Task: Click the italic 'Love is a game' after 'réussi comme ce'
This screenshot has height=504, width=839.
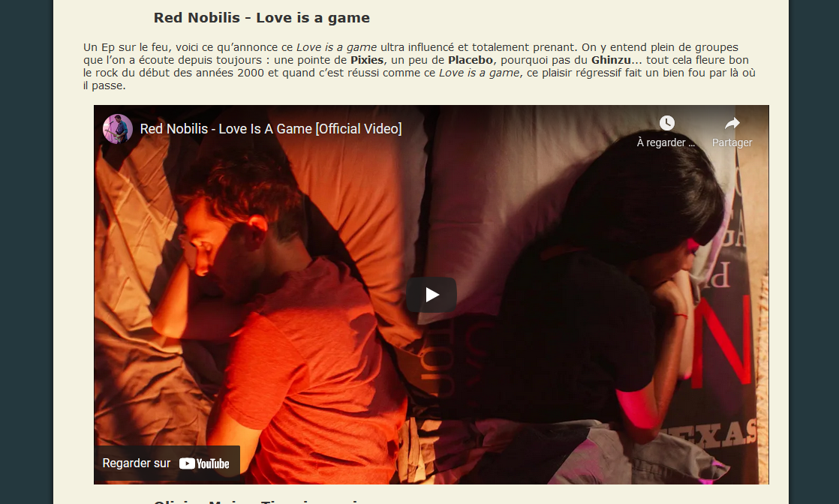Action: point(480,73)
